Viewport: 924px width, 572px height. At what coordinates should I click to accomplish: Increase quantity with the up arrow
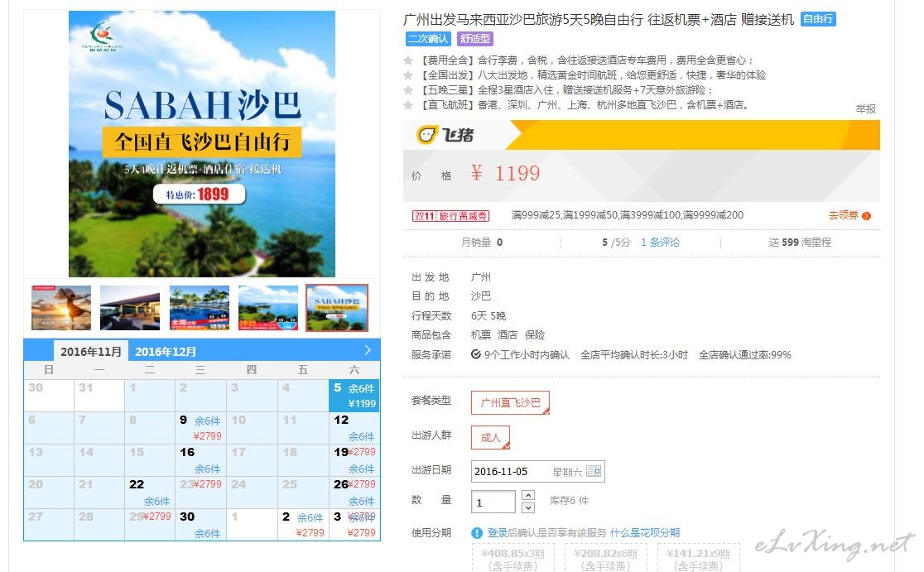(528, 495)
